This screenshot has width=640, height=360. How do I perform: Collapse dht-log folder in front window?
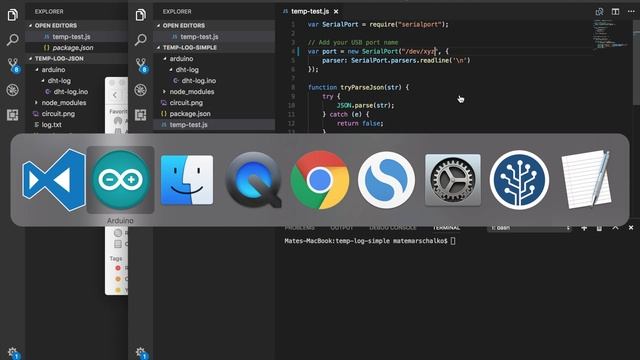(171, 69)
